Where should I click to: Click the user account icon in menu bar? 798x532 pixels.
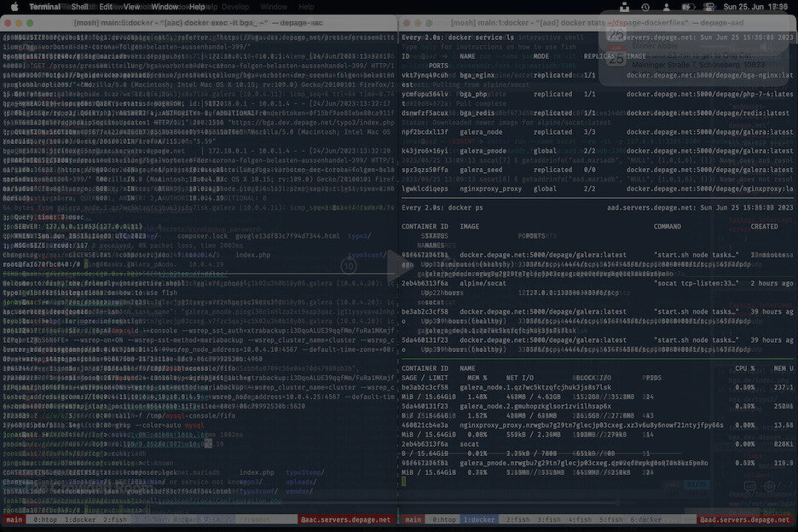click(x=666, y=7)
